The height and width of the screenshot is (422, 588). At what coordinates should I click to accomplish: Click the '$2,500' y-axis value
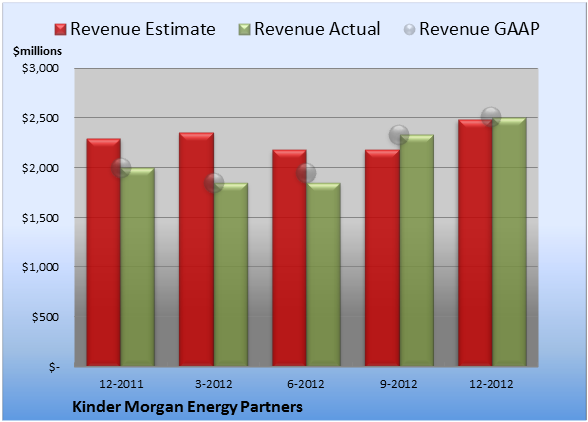tap(40, 118)
